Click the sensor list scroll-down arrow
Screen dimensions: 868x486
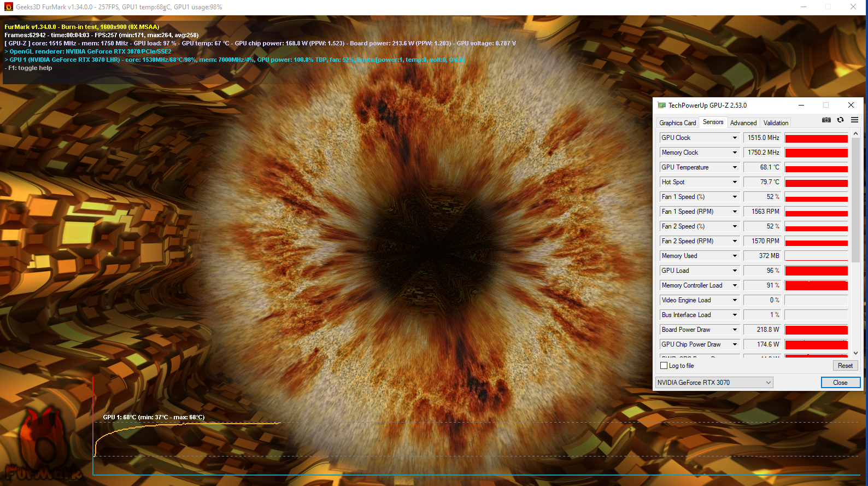pyautogui.click(x=855, y=353)
